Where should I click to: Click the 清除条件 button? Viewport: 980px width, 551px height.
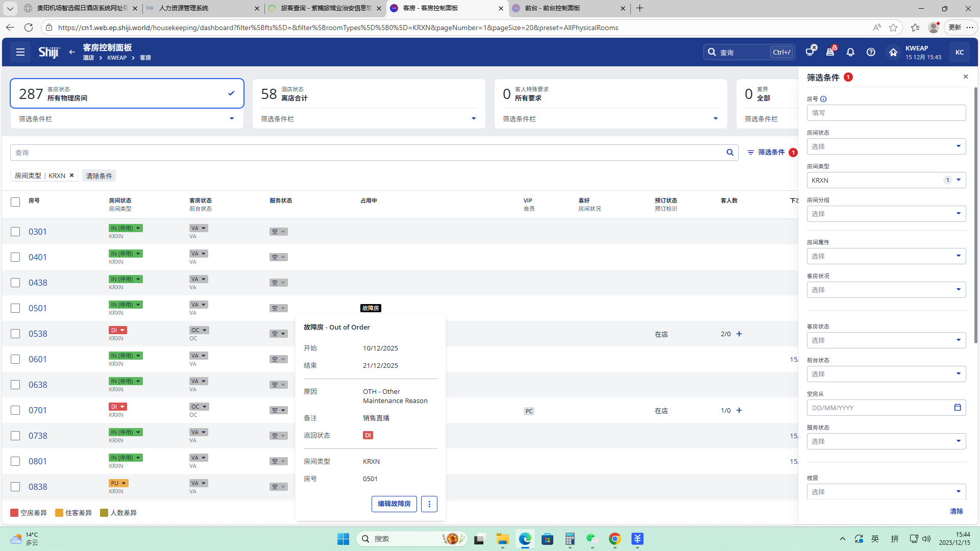[99, 176]
